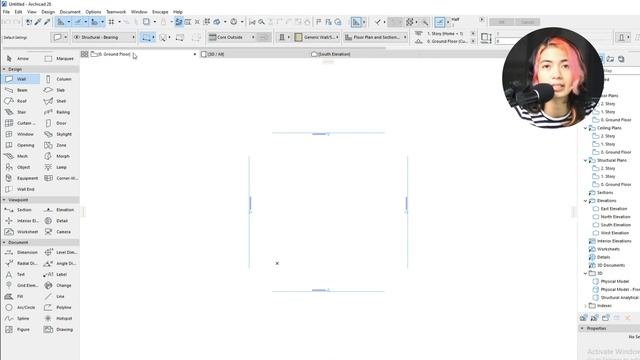Collapse Structural Plans in Navigator
640x360 pixels.
[x=586, y=160]
